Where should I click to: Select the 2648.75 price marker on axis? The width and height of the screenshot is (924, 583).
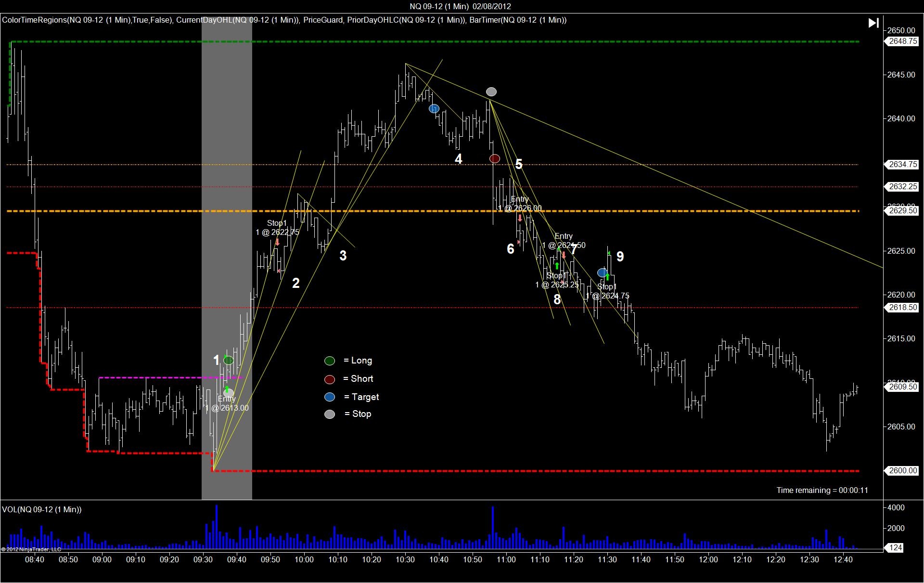point(902,41)
